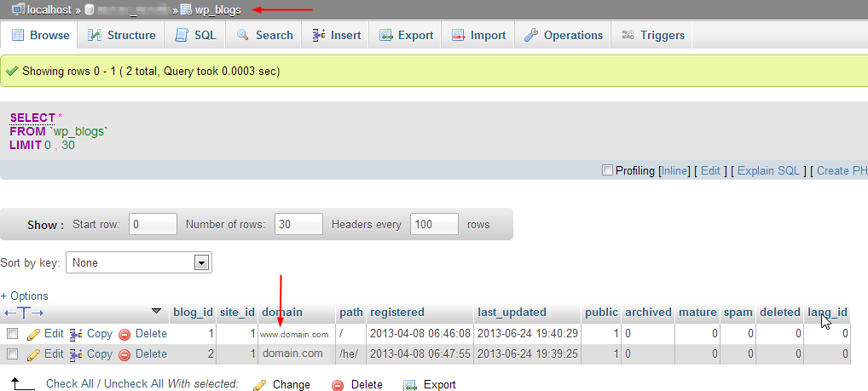Click the Number of rows input field
The image size is (868, 391).
(299, 225)
